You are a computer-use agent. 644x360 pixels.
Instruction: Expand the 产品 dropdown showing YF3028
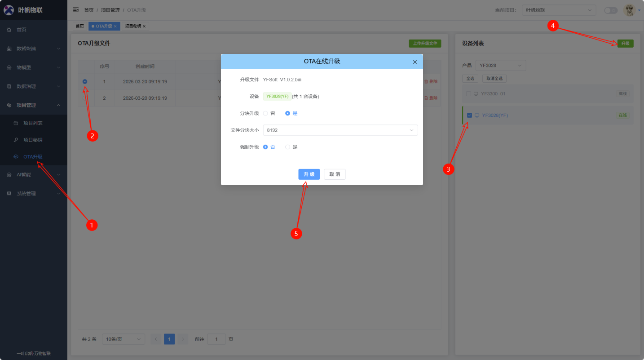(x=500, y=66)
